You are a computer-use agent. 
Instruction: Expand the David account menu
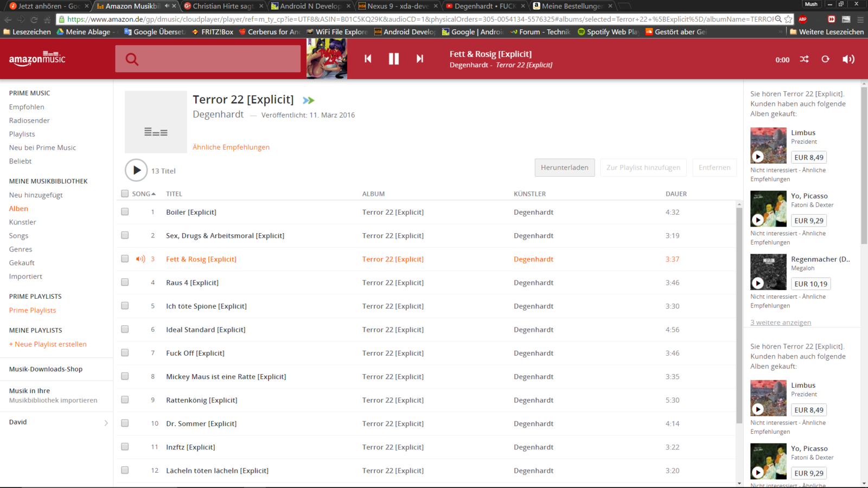tap(106, 422)
